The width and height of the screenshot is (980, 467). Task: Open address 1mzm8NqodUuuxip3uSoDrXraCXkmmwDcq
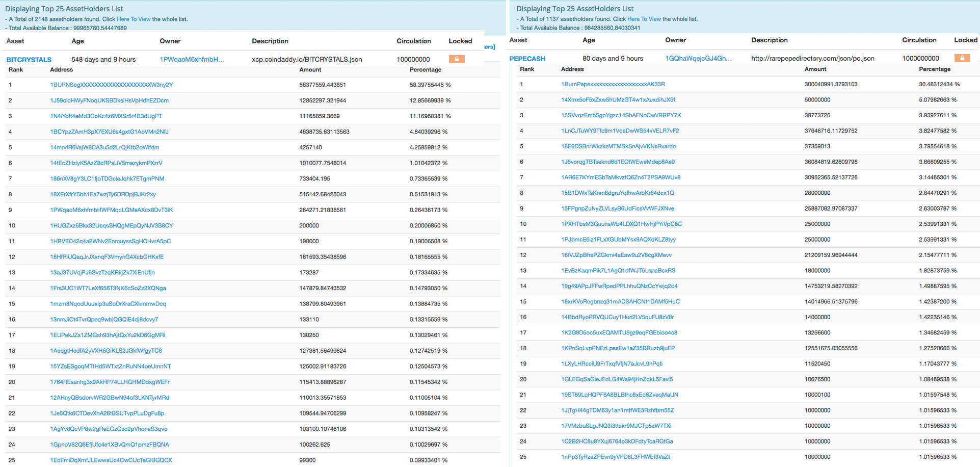click(x=108, y=304)
